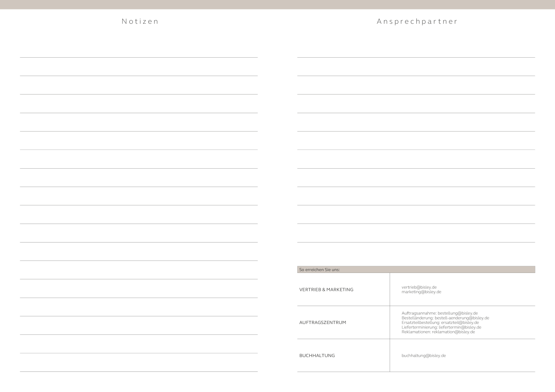Select the "AUFTRAGSZENTRUM" label
555x392 pixels.
click(323, 323)
